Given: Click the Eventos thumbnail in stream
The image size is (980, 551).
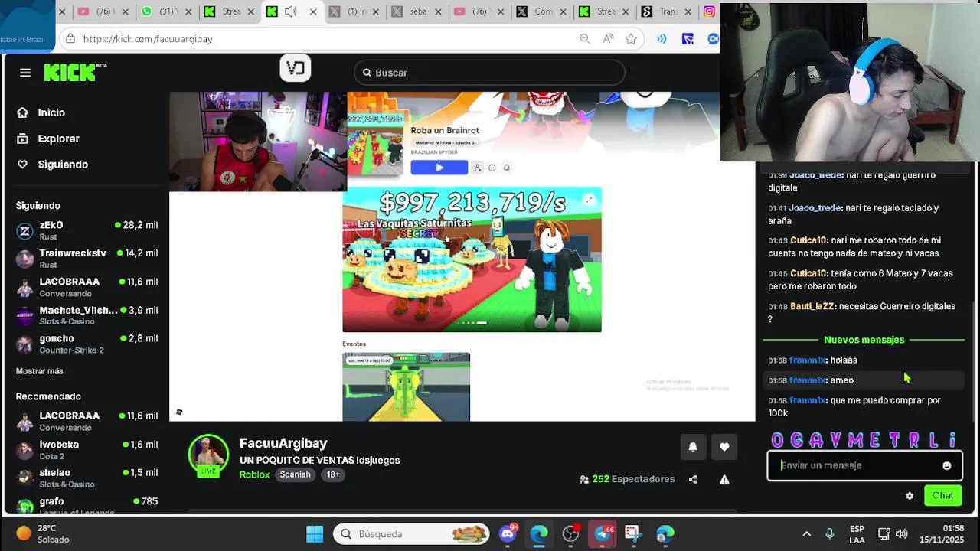Looking at the screenshot, I should click(x=406, y=386).
